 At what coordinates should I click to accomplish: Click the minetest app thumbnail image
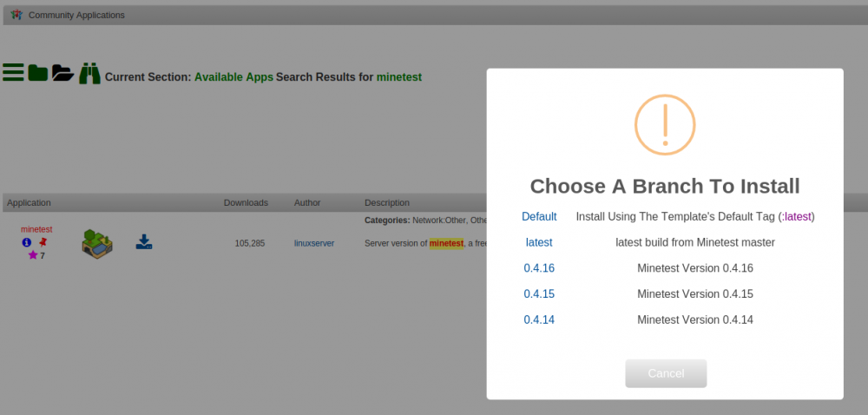click(x=97, y=244)
